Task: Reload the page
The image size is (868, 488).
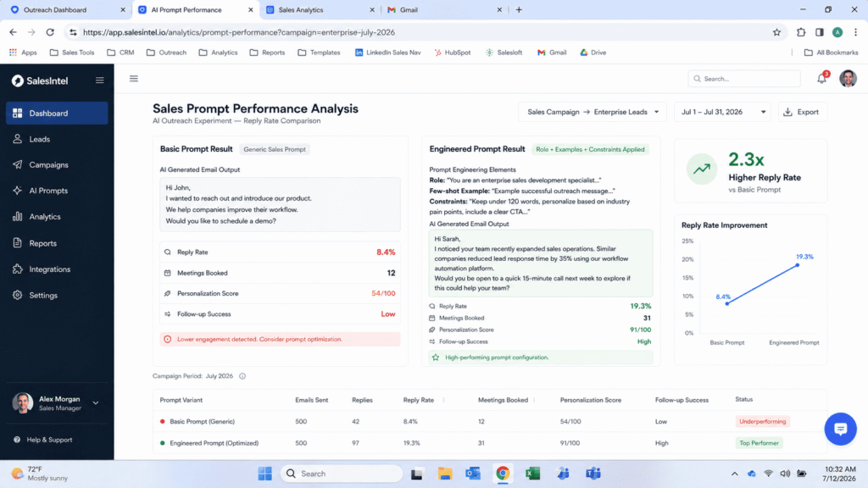Action: click(x=50, y=32)
